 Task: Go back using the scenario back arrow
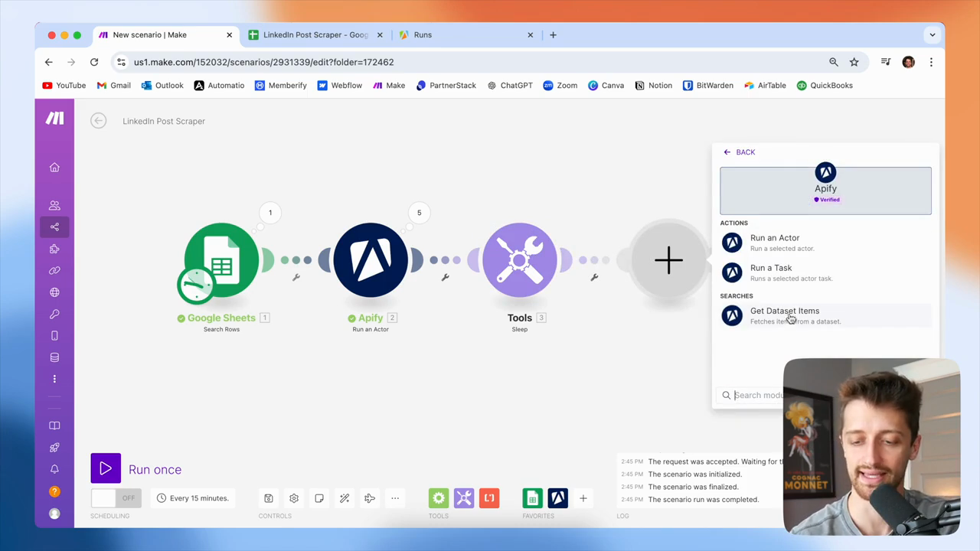click(x=98, y=121)
